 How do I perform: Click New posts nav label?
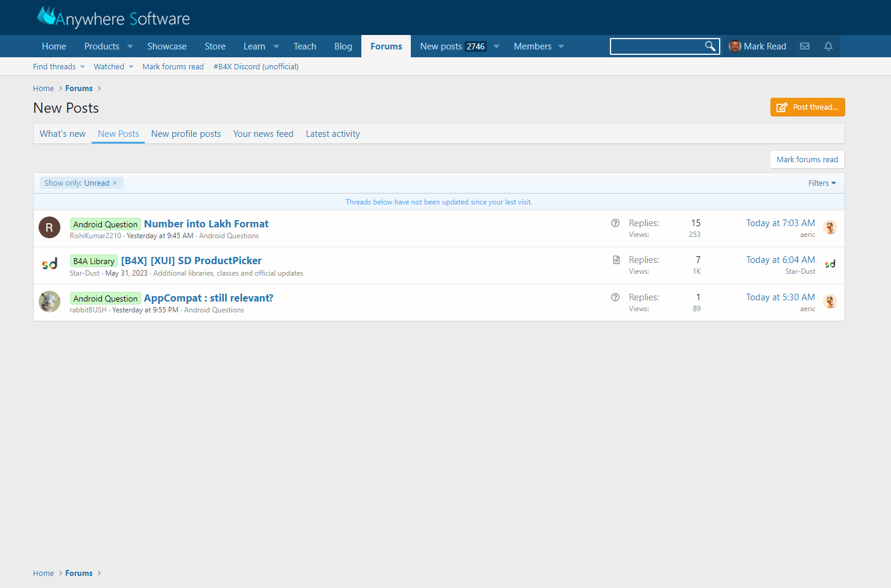(x=441, y=46)
